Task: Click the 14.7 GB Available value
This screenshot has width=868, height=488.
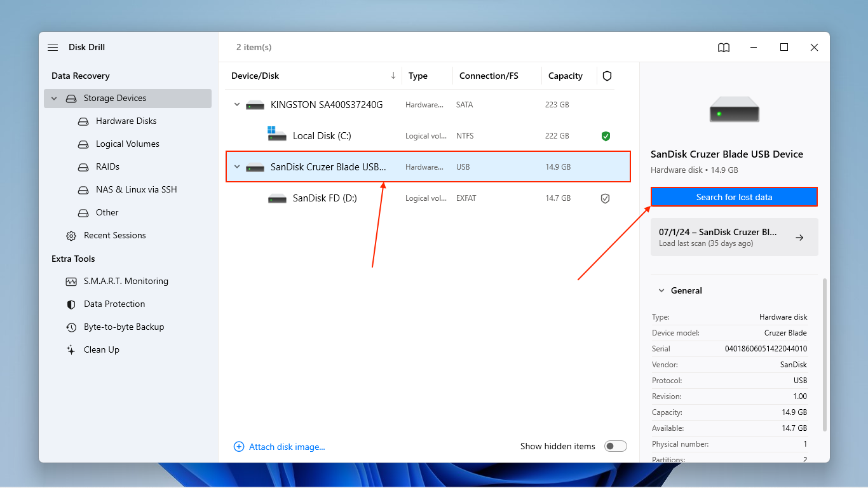Action: (794, 428)
